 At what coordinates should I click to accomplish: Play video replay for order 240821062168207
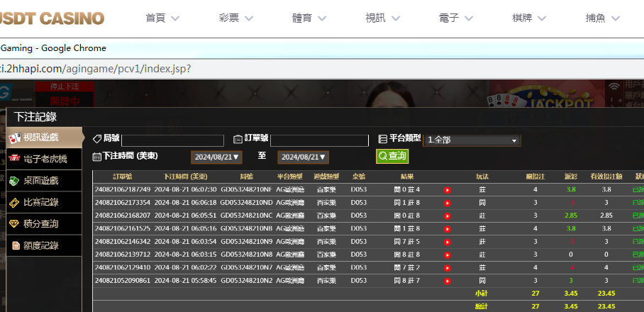pos(448,216)
